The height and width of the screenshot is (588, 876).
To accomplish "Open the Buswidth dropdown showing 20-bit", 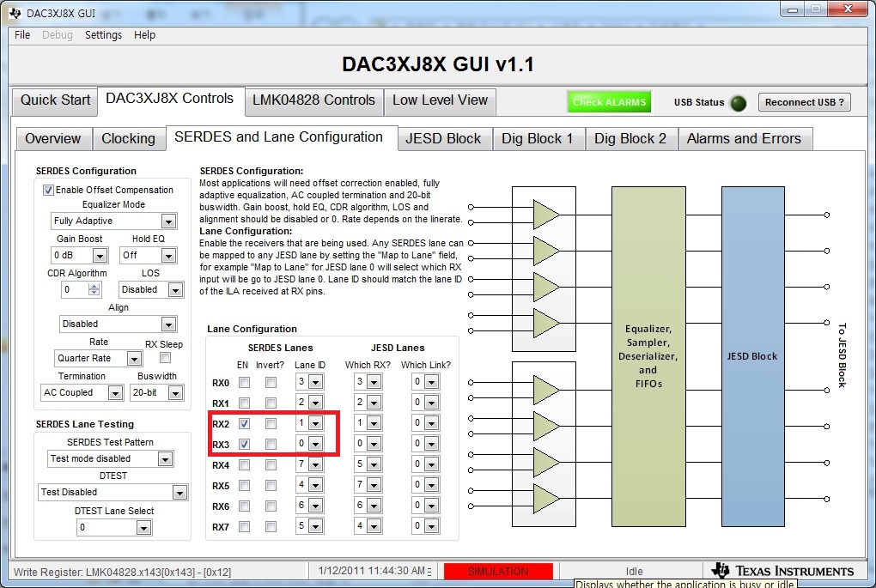I will click(x=175, y=393).
